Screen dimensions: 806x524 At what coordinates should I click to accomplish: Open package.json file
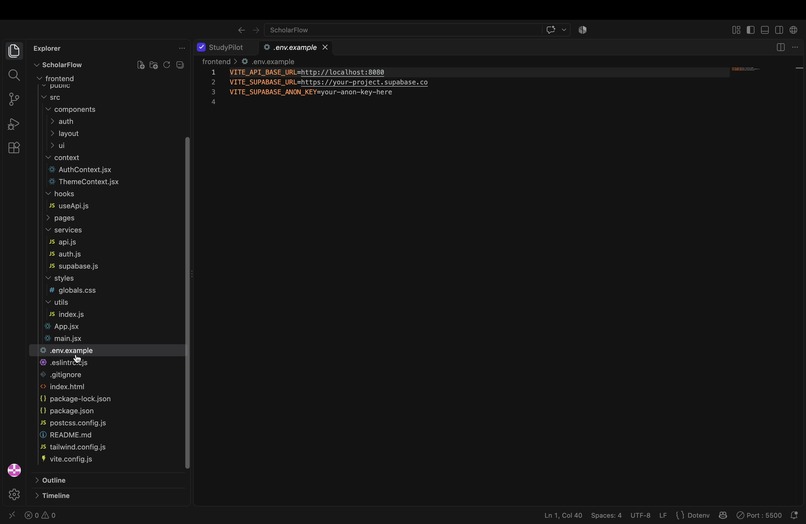point(71,410)
